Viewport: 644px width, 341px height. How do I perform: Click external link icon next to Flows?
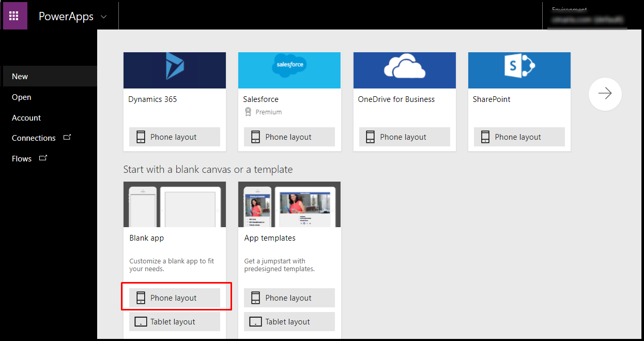point(43,158)
